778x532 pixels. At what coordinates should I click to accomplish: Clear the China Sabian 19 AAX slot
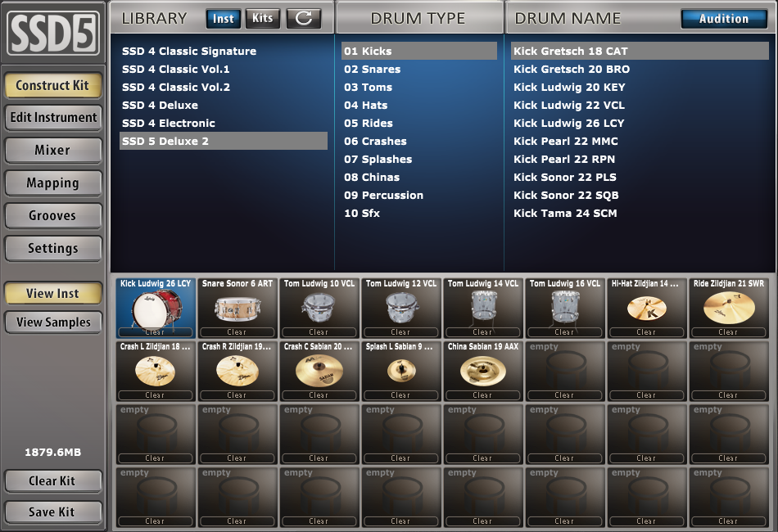[x=483, y=395]
